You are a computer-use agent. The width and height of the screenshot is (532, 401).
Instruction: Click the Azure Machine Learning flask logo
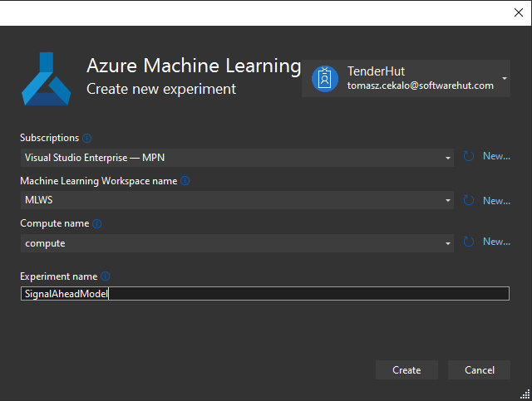click(47, 79)
